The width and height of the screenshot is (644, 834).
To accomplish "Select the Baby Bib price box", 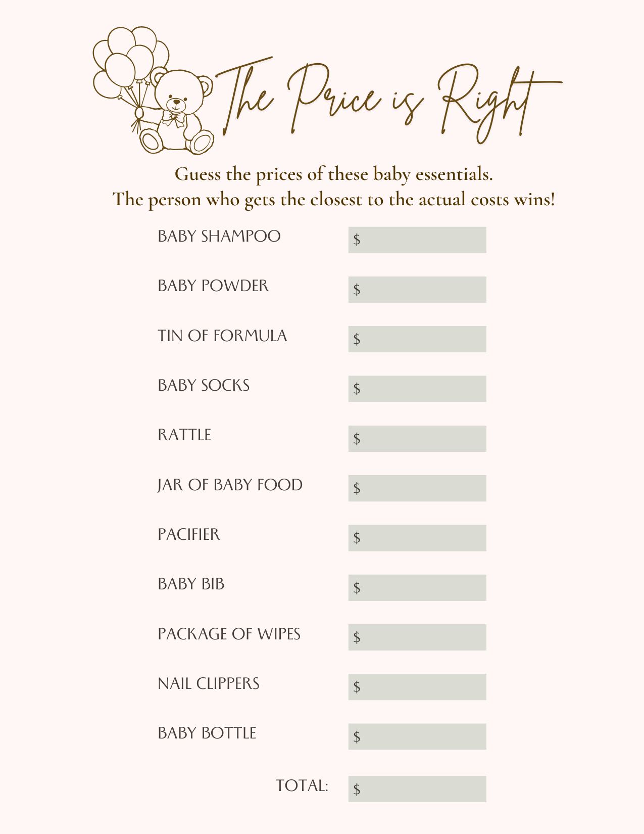I will point(417,587).
